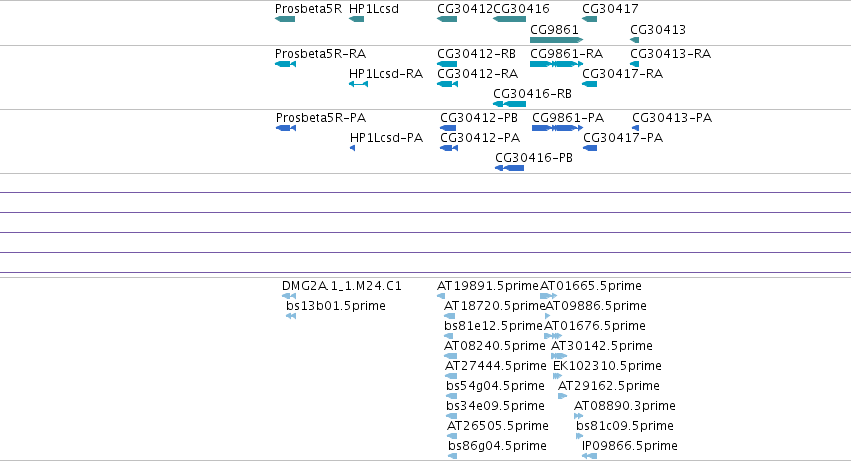Screen dimensions: 851x461
Task: Select the AT01665.5prime EST label
Action: tap(591, 286)
